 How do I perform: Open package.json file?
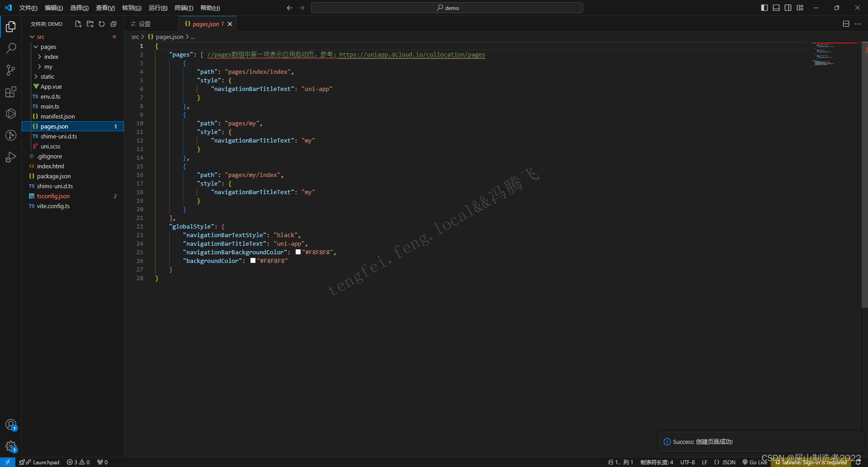(x=72, y=176)
